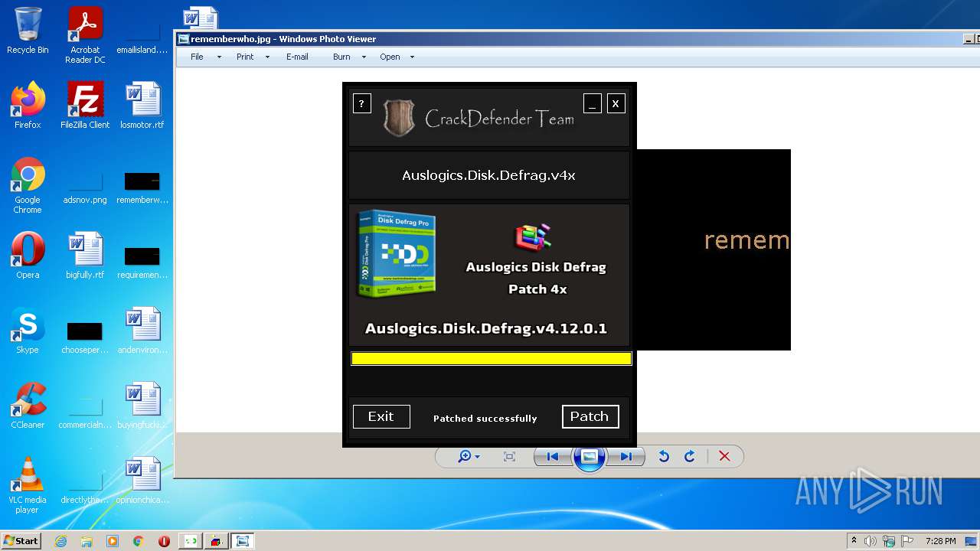The height and width of the screenshot is (551, 980).
Task: Open media player taskbar icon
Action: (113, 541)
